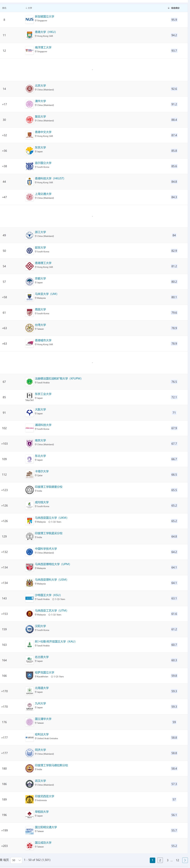This screenshot has height=868, width=190.
Task: Click the NYCU logo icon
Action: pos(29,830)
